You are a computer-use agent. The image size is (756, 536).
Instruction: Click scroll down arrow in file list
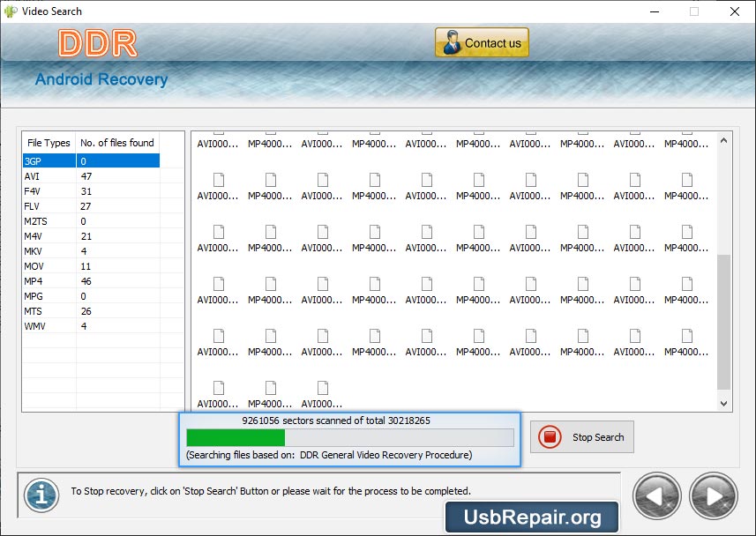coord(723,404)
